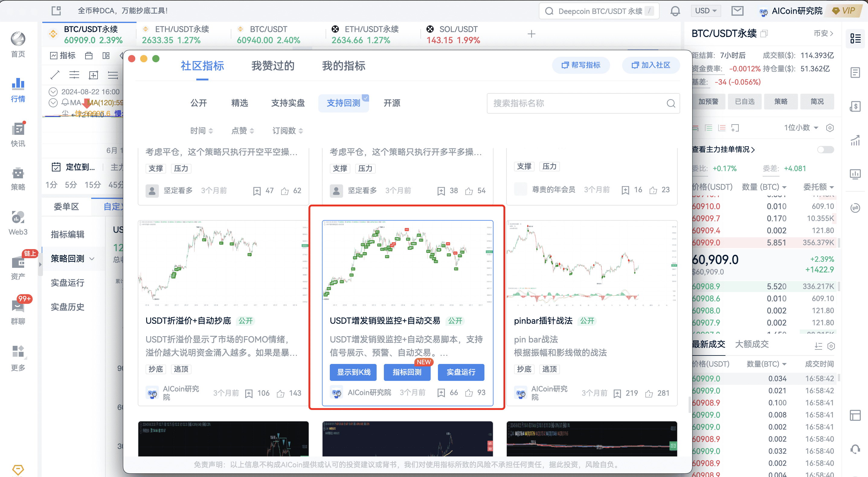Toggle circle next to 2024-08-22 16:00
Viewport: 868px width, 477px height.
[53, 92]
